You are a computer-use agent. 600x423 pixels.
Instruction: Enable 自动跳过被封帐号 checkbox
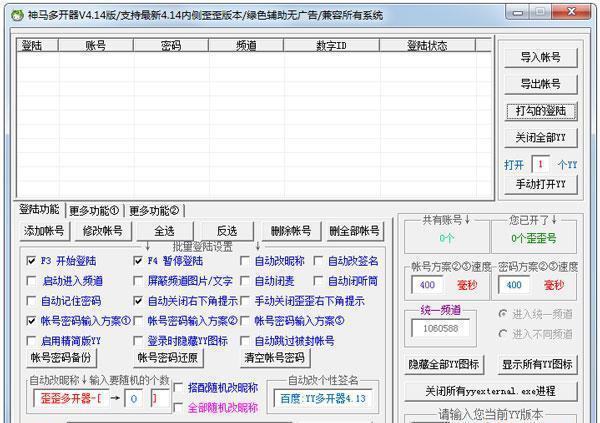[245, 341]
